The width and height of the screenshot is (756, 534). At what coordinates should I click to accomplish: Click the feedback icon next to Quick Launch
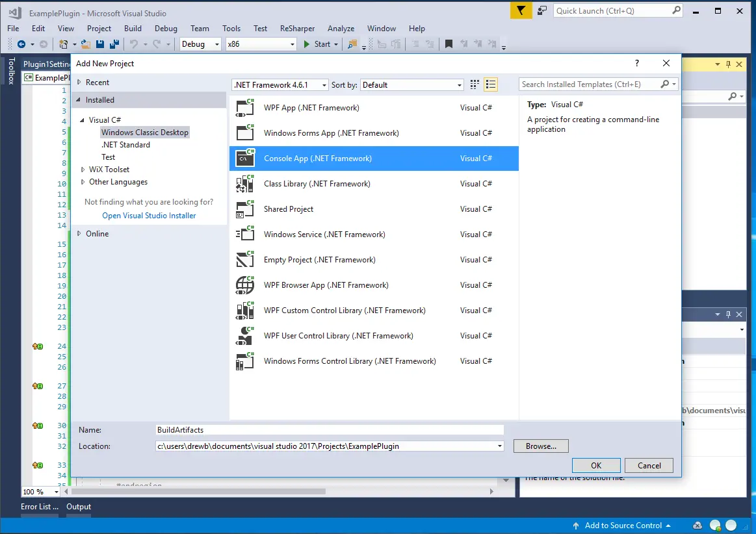542,10
